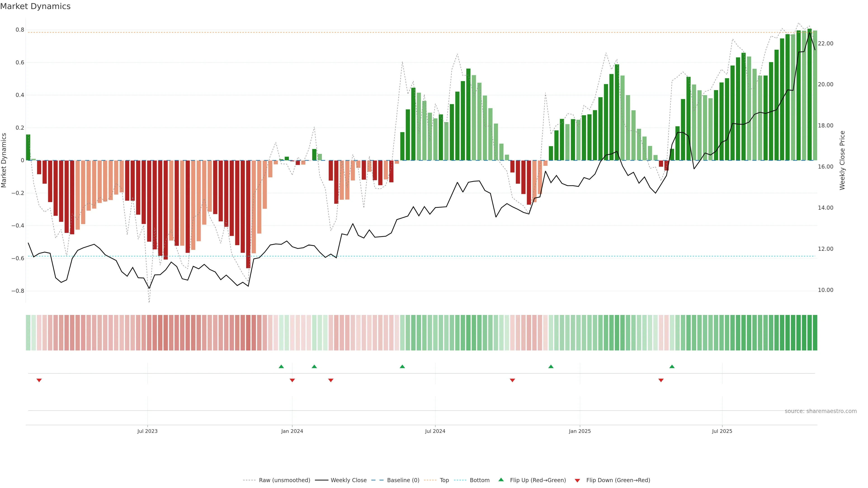Click the green Flip Up triangle in legend

[x=501, y=480]
